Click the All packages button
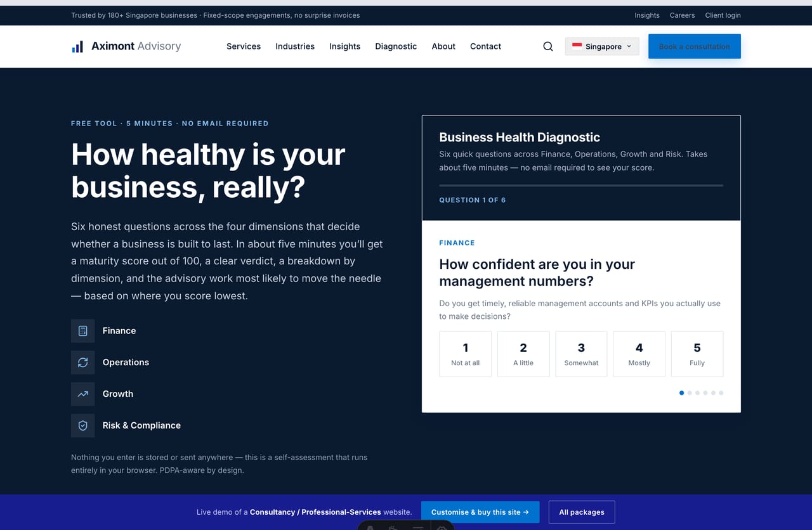 582,512
